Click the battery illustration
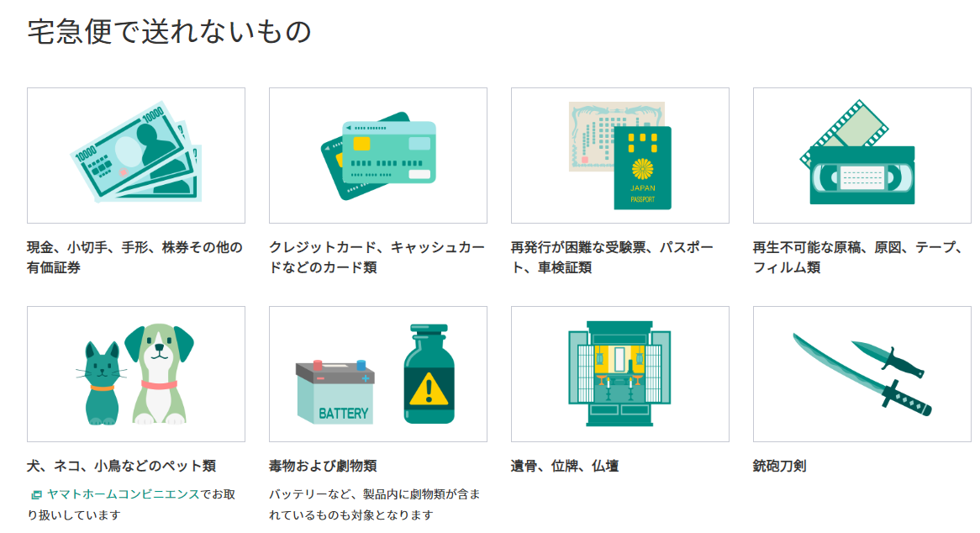The height and width of the screenshot is (533, 980). 335,392
